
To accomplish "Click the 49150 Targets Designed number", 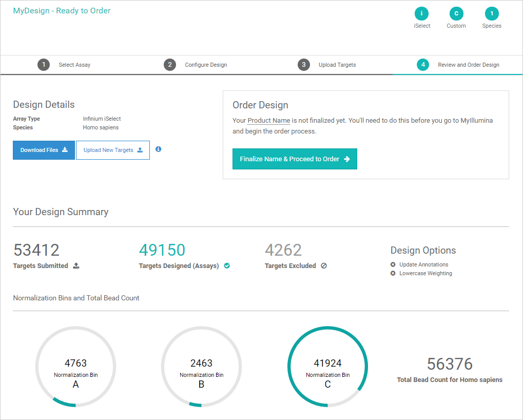I will [162, 250].
